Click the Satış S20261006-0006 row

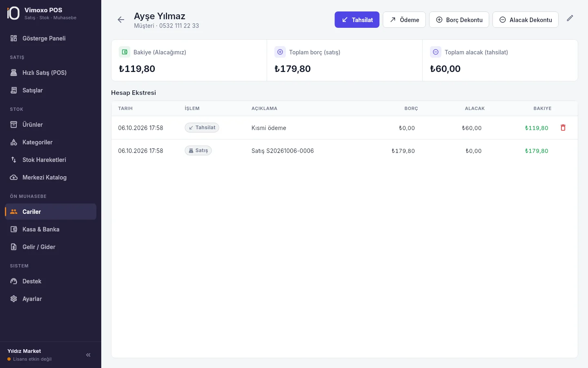(x=345, y=151)
